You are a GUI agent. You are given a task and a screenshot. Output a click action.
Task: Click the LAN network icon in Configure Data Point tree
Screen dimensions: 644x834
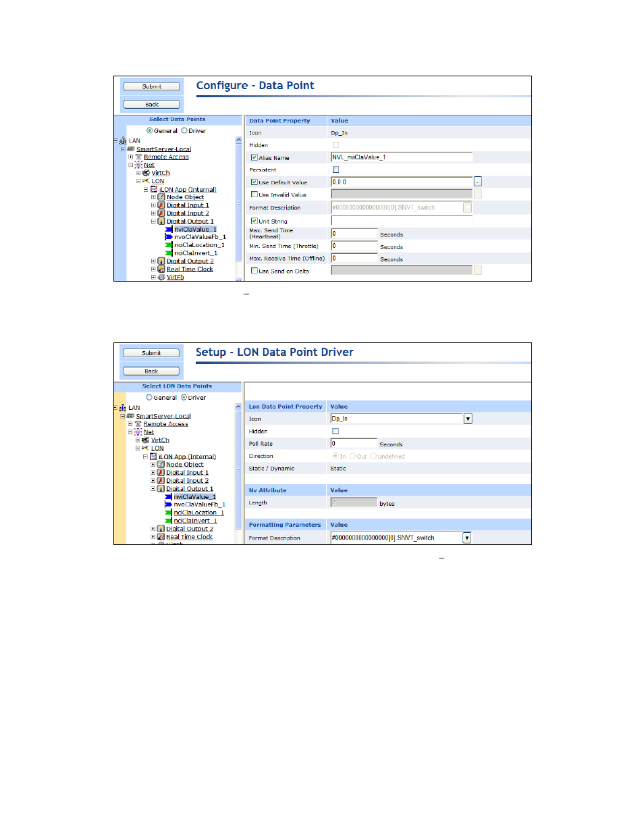tap(123, 141)
